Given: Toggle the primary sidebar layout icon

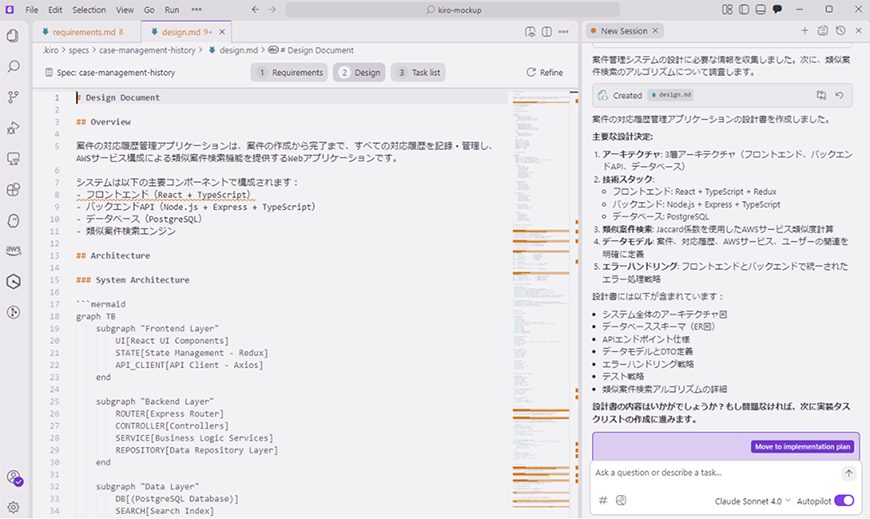Looking at the screenshot, I should [743, 9].
